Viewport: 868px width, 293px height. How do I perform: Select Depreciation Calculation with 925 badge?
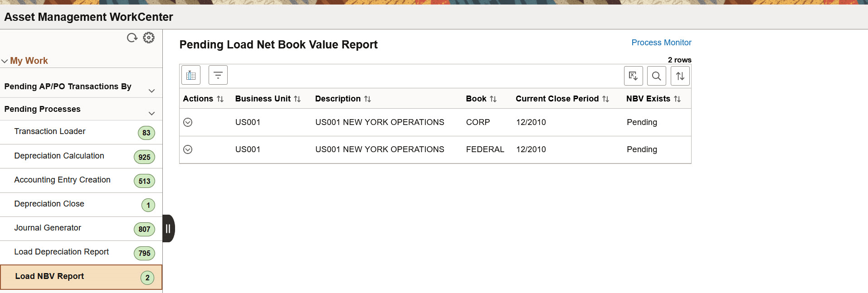click(x=59, y=156)
